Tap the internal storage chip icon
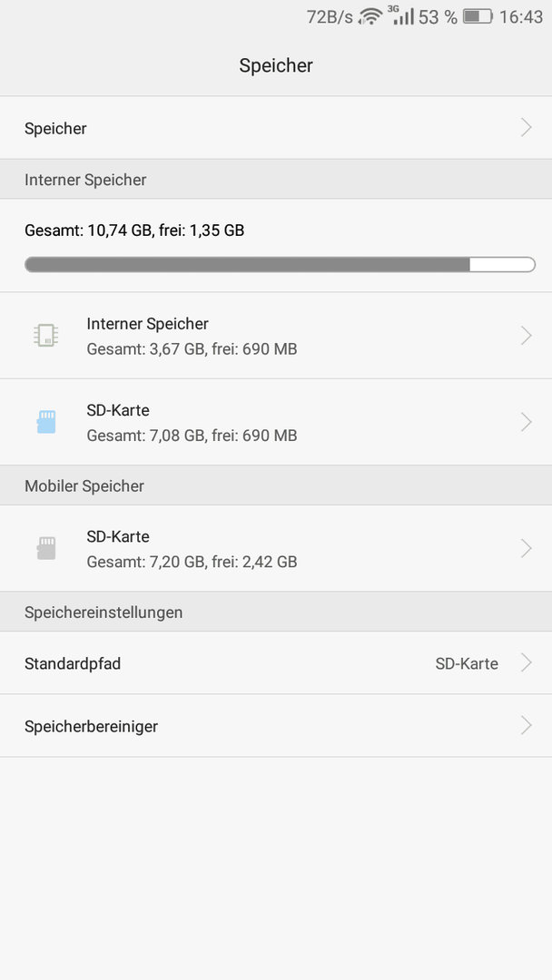Viewport: 552px width, 980px height. (46, 336)
